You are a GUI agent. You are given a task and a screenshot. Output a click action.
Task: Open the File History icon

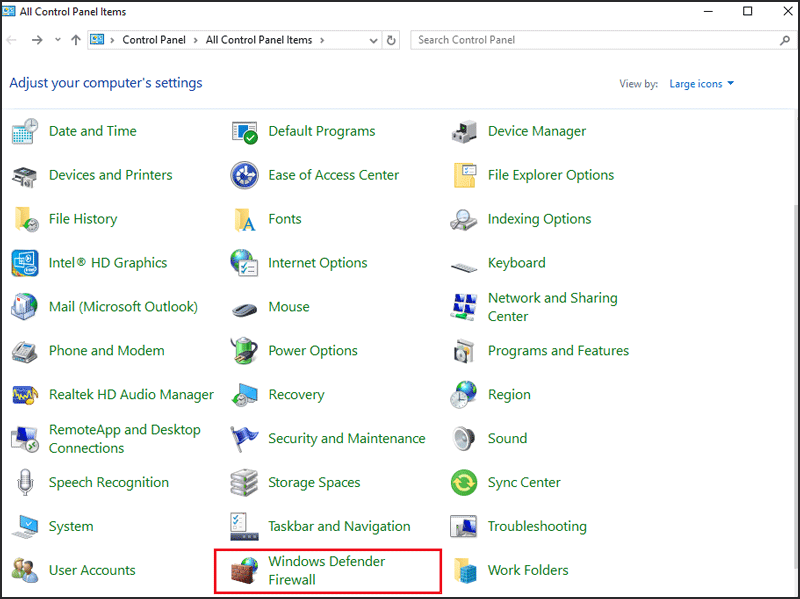tap(26, 219)
